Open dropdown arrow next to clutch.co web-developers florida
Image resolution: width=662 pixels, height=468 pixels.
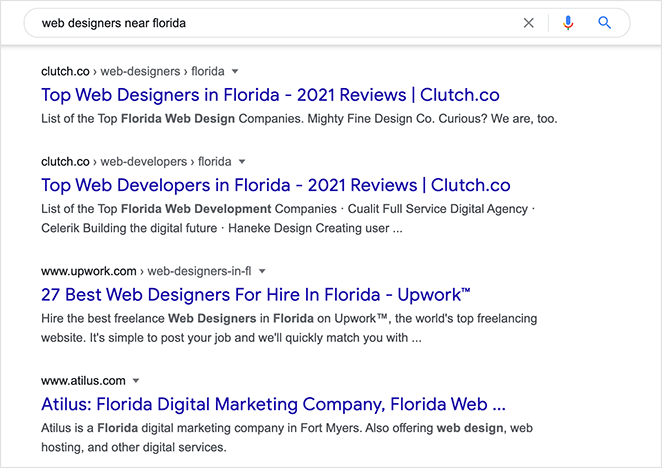click(x=242, y=161)
